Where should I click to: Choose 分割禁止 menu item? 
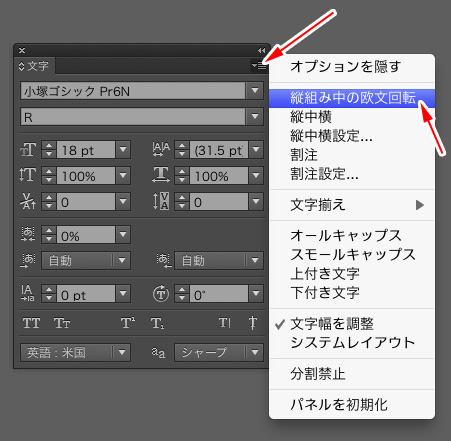tap(352, 374)
